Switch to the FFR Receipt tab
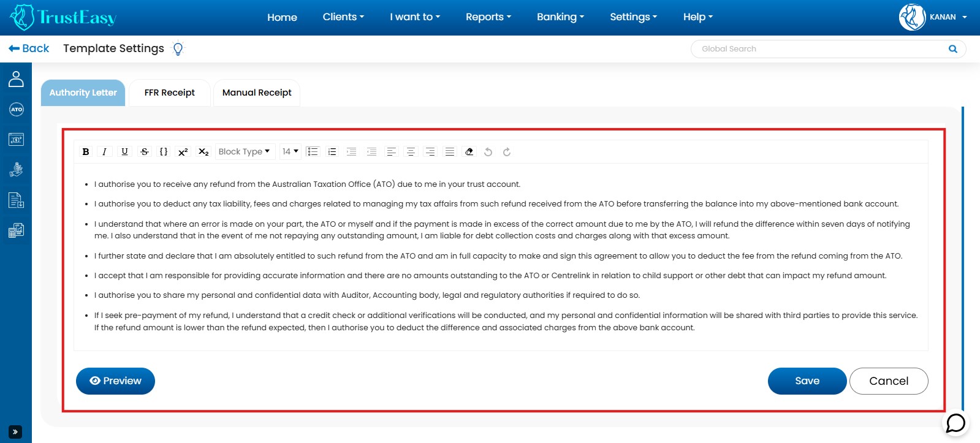The width and height of the screenshot is (980, 443). (x=169, y=93)
